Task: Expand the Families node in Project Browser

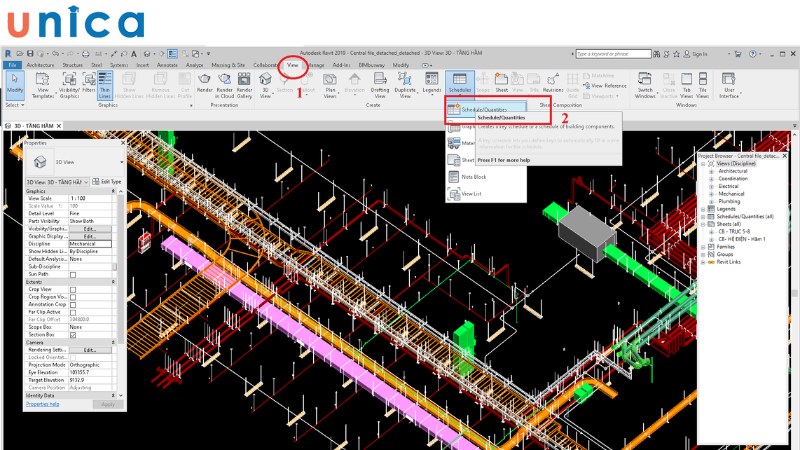Action: (x=703, y=247)
